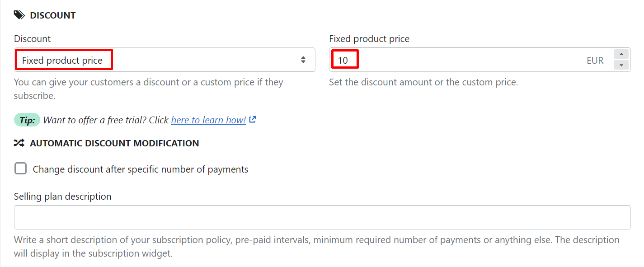Screen dimensions: 644x267
Task: Click the Discount field label
Action: (33, 39)
